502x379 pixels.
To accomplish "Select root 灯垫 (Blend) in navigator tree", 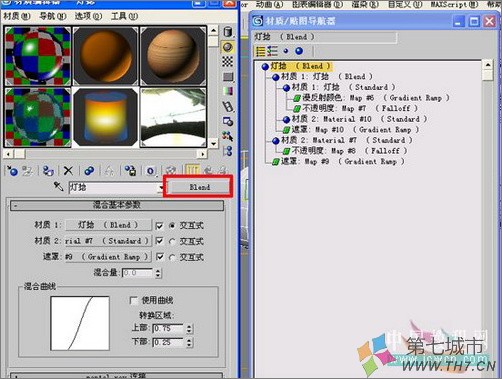I will [x=300, y=66].
